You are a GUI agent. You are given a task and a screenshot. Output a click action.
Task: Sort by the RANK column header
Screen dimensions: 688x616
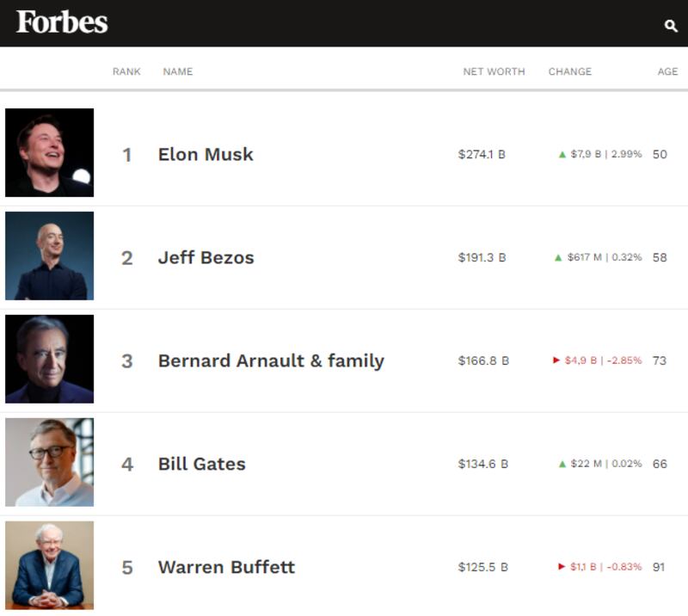tap(126, 71)
